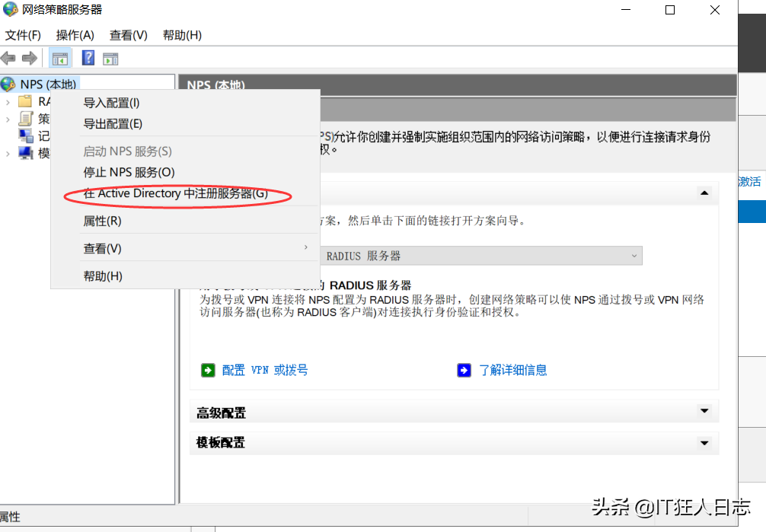Choose 导出配置(E) from context menu
766x532 pixels.
tap(113, 124)
